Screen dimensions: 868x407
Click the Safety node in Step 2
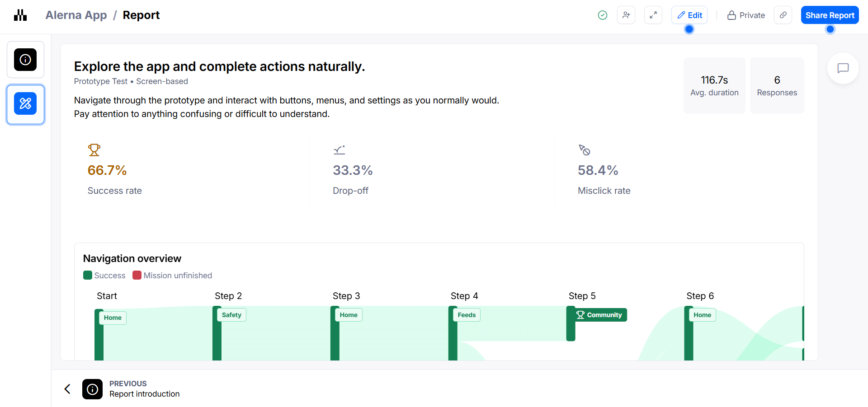231,315
